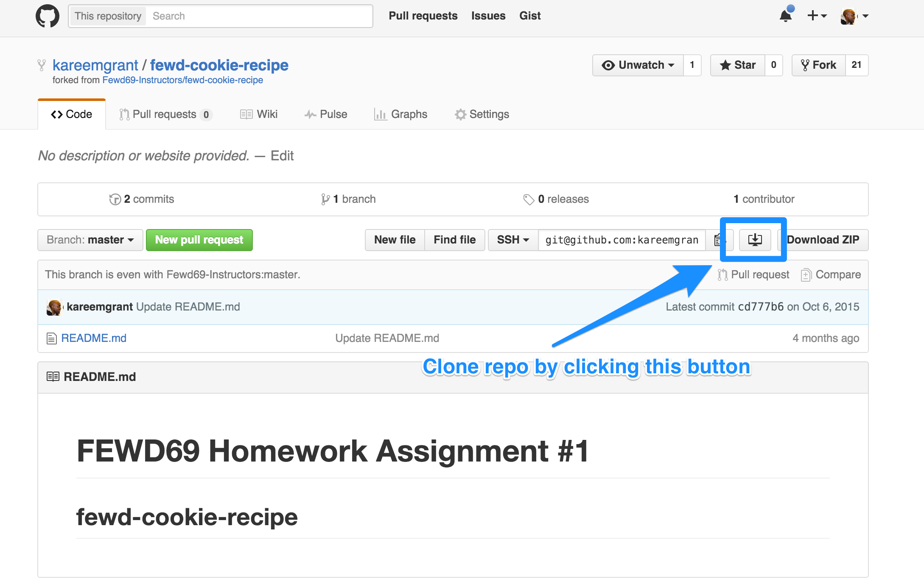
Task: Open the GitHub Octocat home logo
Action: pyautogui.click(x=48, y=16)
